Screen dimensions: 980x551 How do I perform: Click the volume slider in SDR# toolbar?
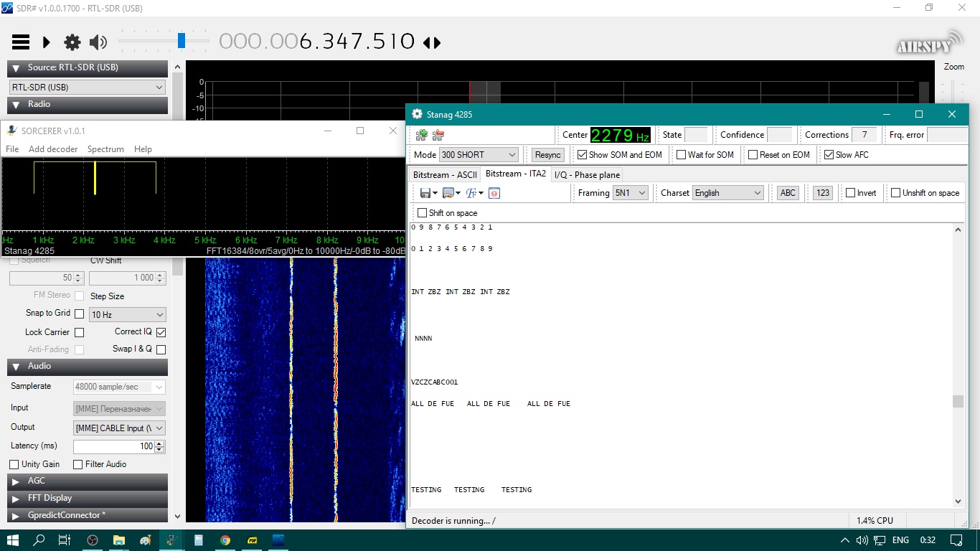tap(182, 41)
